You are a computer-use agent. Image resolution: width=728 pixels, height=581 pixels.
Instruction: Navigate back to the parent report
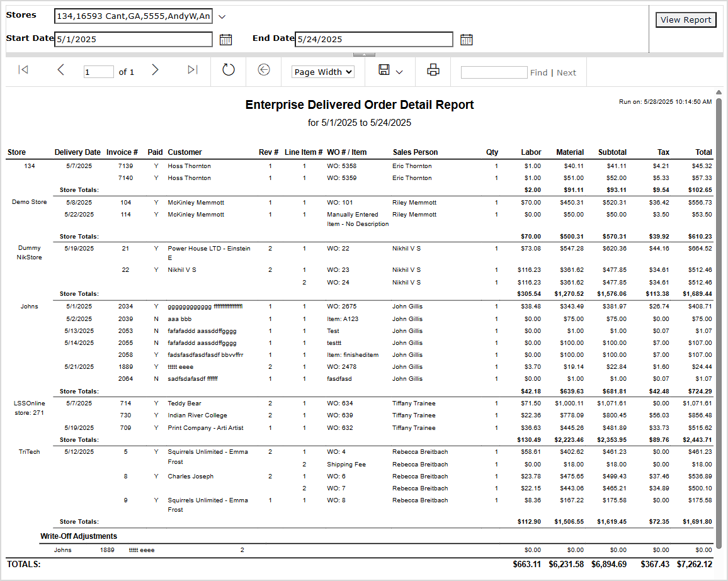[x=263, y=71]
